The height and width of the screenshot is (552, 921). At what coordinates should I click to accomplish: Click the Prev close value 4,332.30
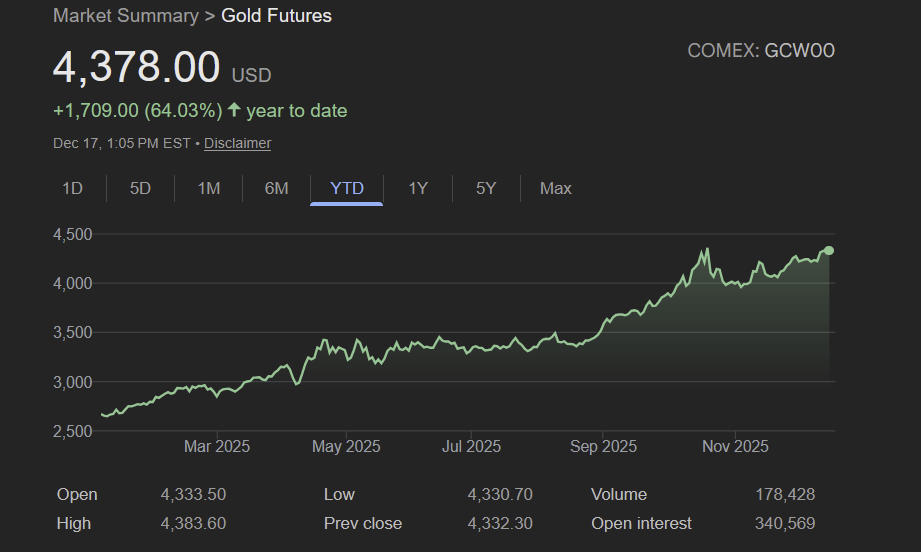point(500,523)
